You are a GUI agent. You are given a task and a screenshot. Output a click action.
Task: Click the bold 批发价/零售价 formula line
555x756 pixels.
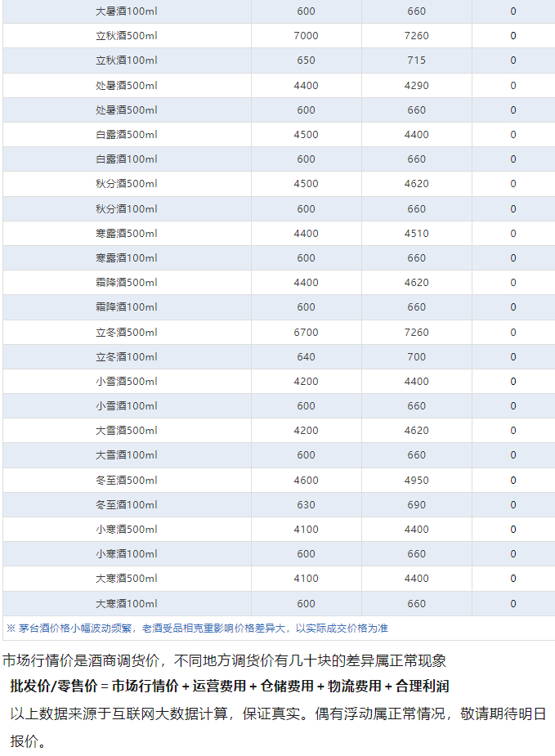(x=230, y=686)
